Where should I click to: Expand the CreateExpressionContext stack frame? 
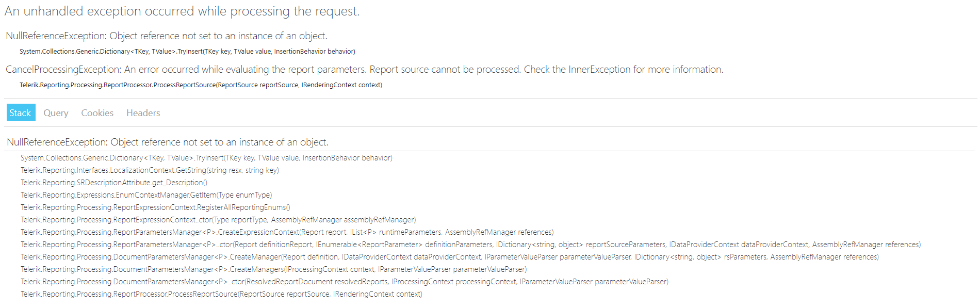(x=287, y=232)
